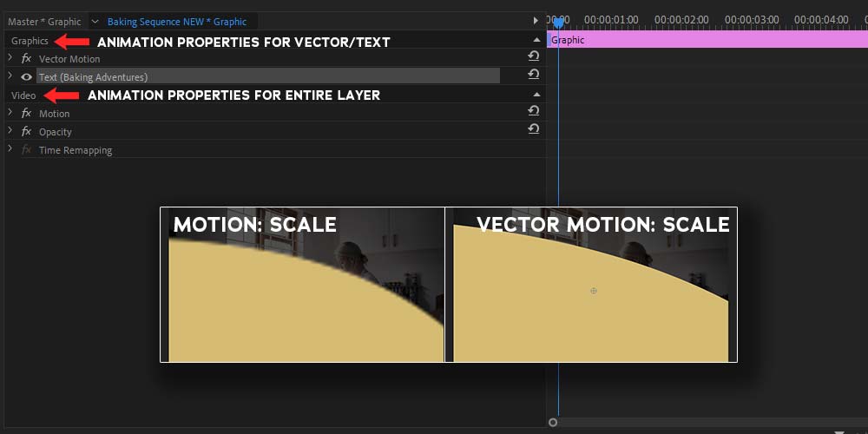
Task: Collapse the Graphics section using its right-side arrow
Action: [x=536, y=40]
